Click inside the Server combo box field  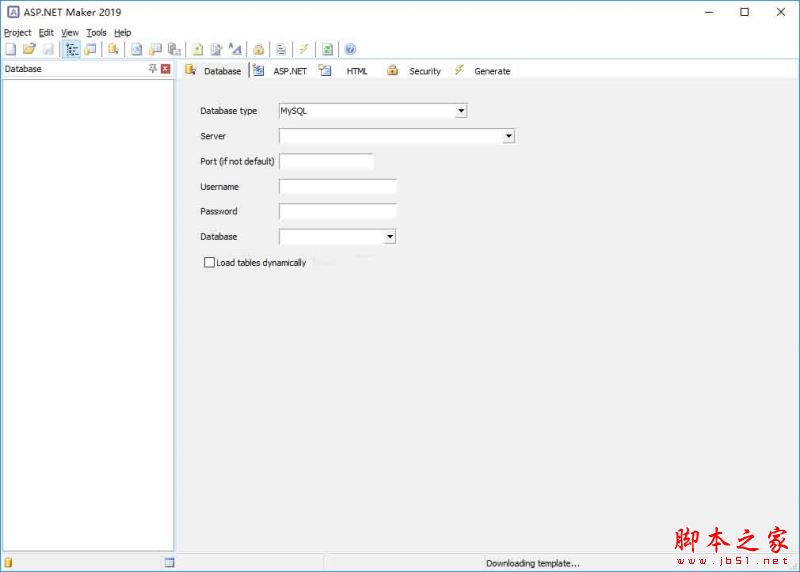(391, 136)
